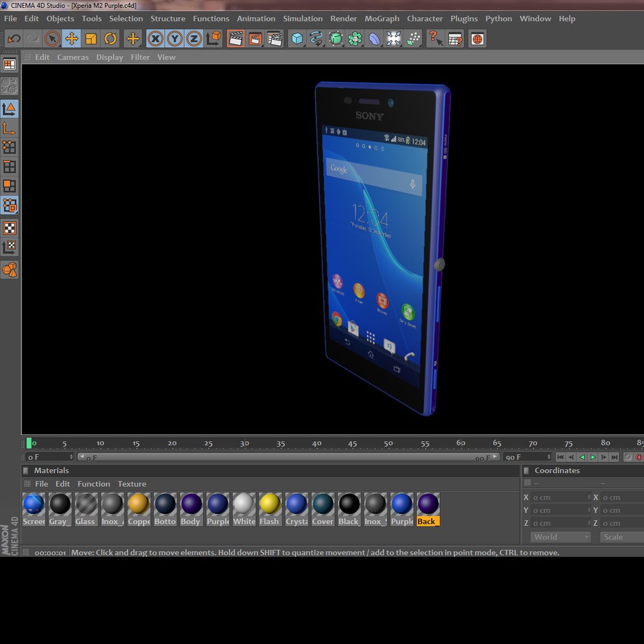The width and height of the screenshot is (644, 644).
Task: Enable Object Axis mode in sidebar
Action: pos(10,129)
